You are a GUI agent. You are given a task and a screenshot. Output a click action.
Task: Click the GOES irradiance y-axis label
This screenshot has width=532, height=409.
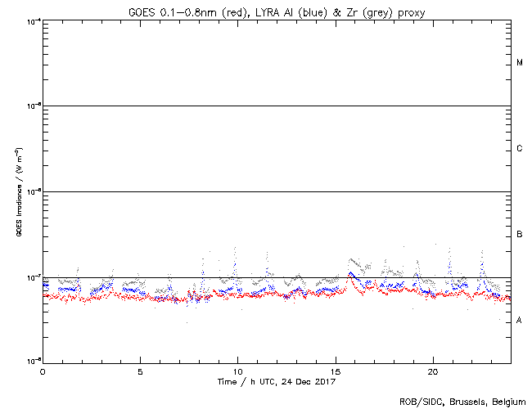point(17,192)
